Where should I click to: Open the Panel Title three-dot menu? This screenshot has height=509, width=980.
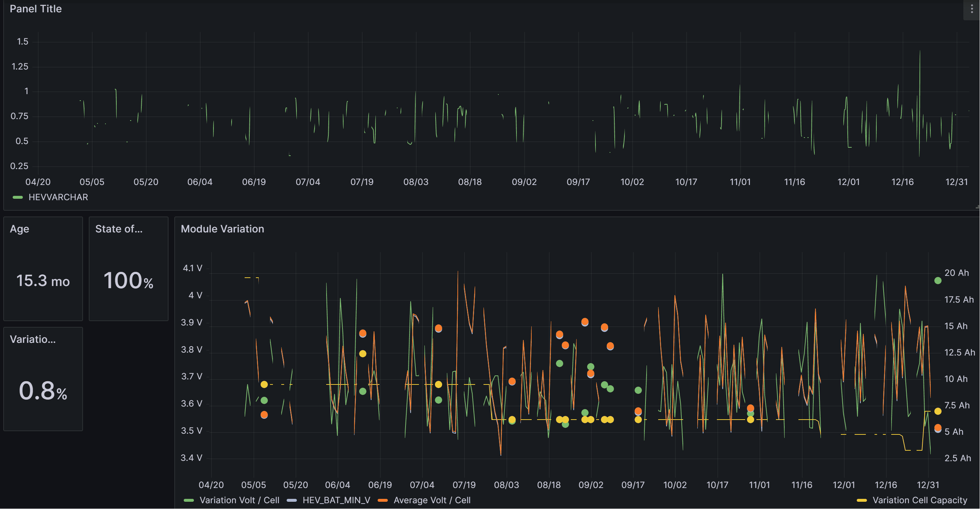972,9
